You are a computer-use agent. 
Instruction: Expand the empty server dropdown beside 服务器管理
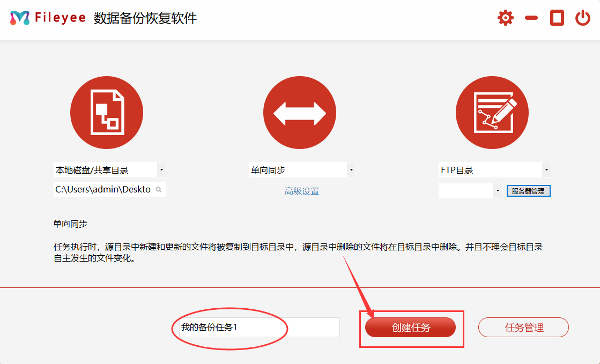click(x=498, y=191)
